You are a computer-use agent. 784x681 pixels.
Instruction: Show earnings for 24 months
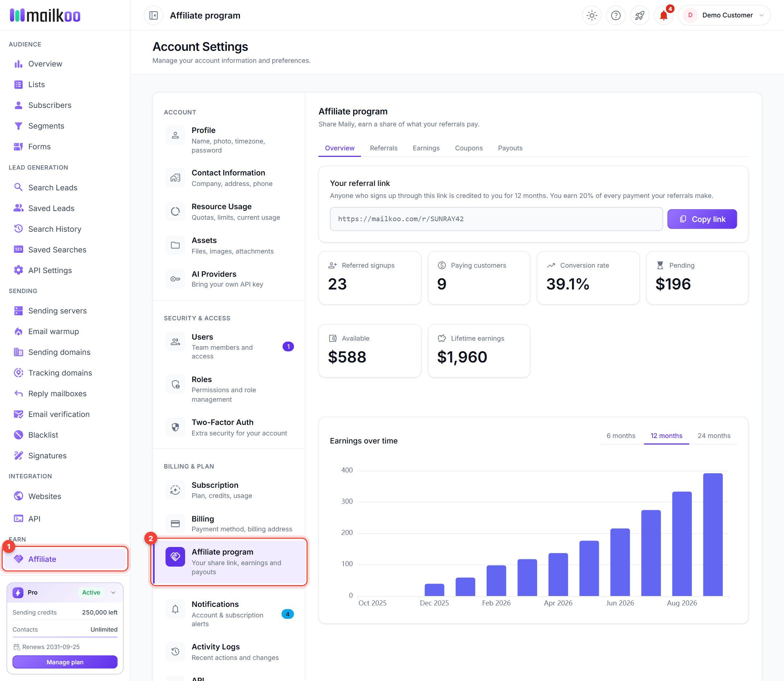point(714,436)
